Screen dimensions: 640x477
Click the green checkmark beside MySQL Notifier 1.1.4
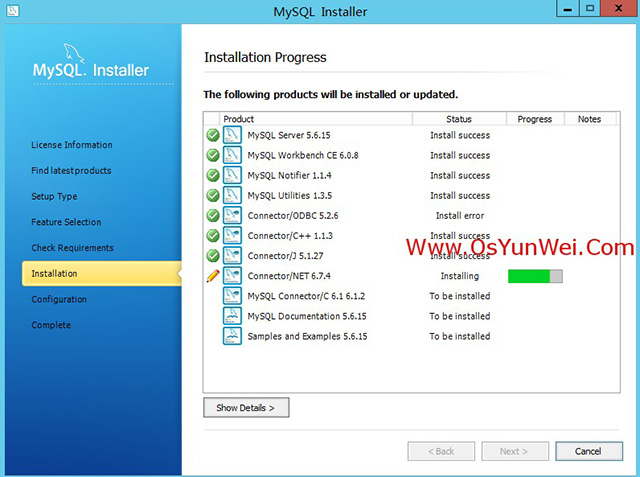pos(212,175)
